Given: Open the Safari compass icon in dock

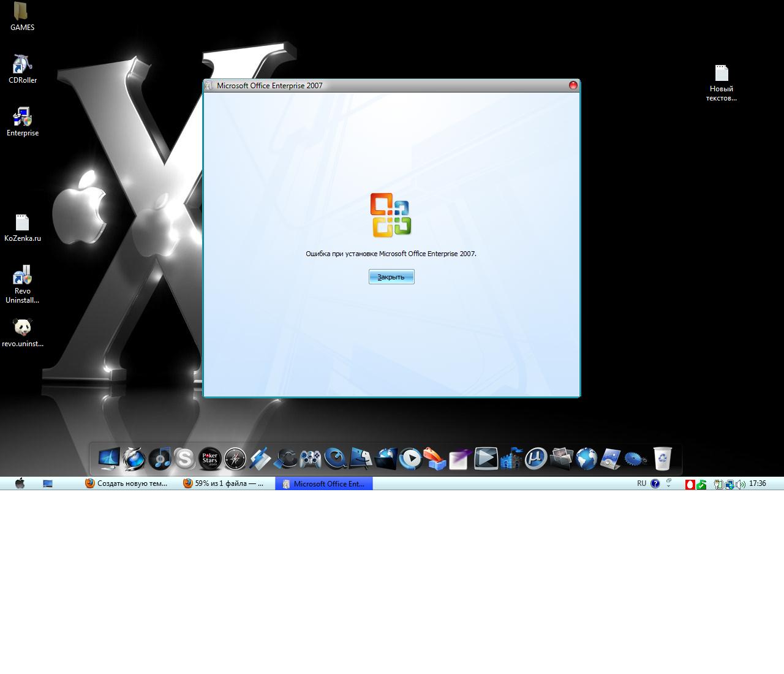Looking at the screenshot, I should [235, 458].
